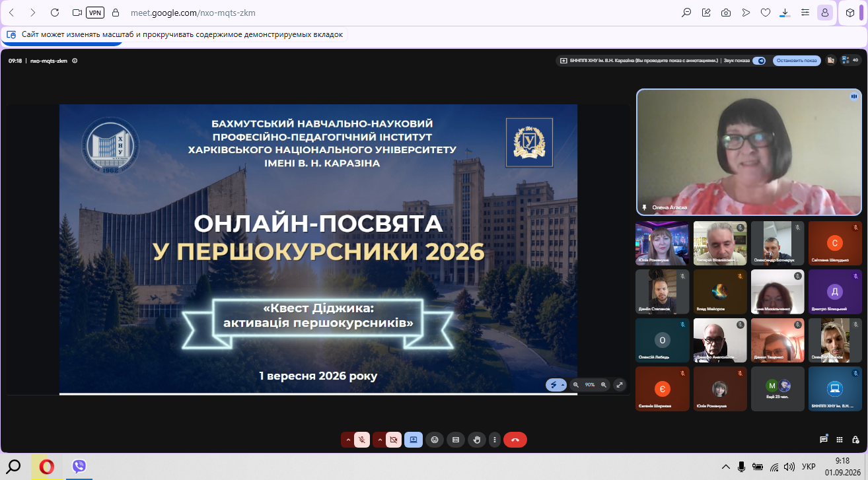868x480 pixels.
Task: Open the three-dots more options menu
Action: point(495,439)
